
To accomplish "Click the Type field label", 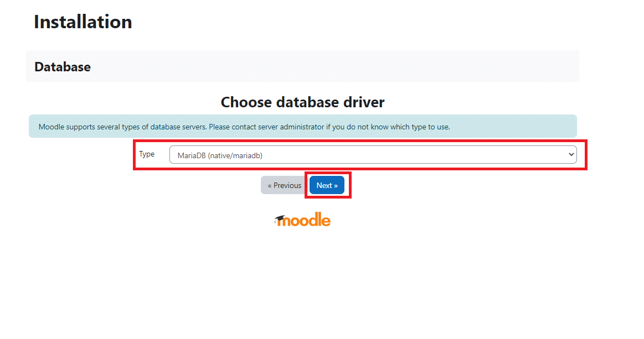I will 147,154.
